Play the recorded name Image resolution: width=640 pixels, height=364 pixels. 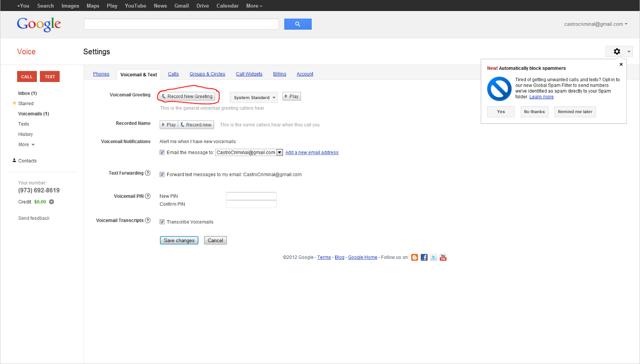click(169, 125)
